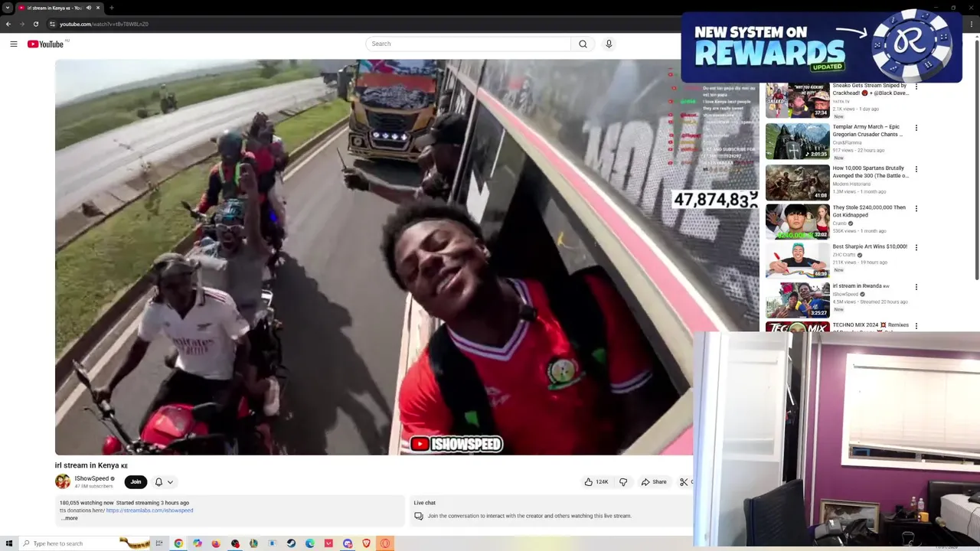980x551 pixels.
Task: Open the streamlabs.com/ishowspeed donation link
Action: (x=149, y=510)
